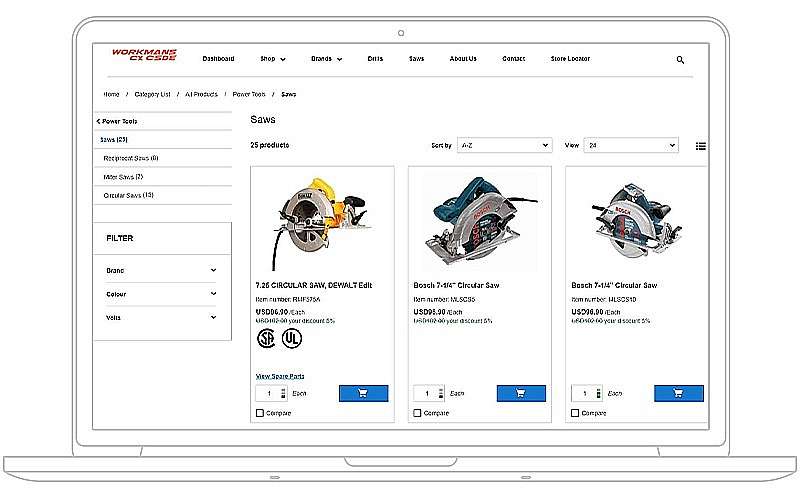Click quantity stepper for Bosch MLSCS5
The width and height of the screenshot is (800, 495).
click(441, 393)
